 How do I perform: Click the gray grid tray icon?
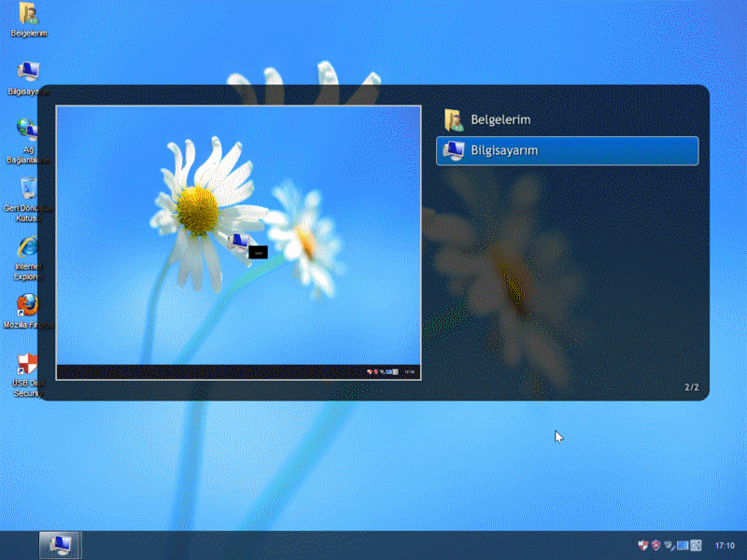pos(696,545)
